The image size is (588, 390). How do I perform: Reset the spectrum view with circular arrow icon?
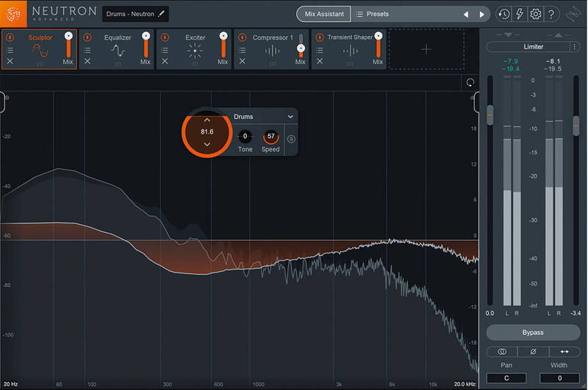pyautogui.click(x=470, y=83)
